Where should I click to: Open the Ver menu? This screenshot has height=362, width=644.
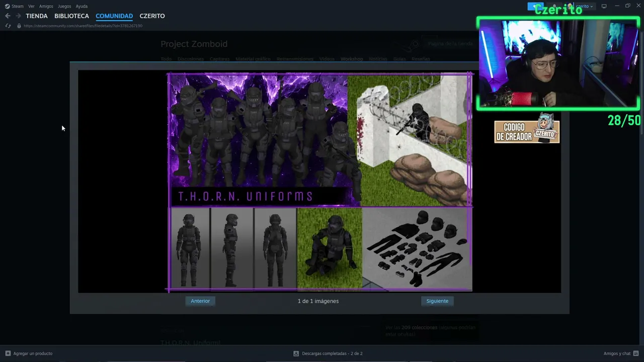[31, 6]
